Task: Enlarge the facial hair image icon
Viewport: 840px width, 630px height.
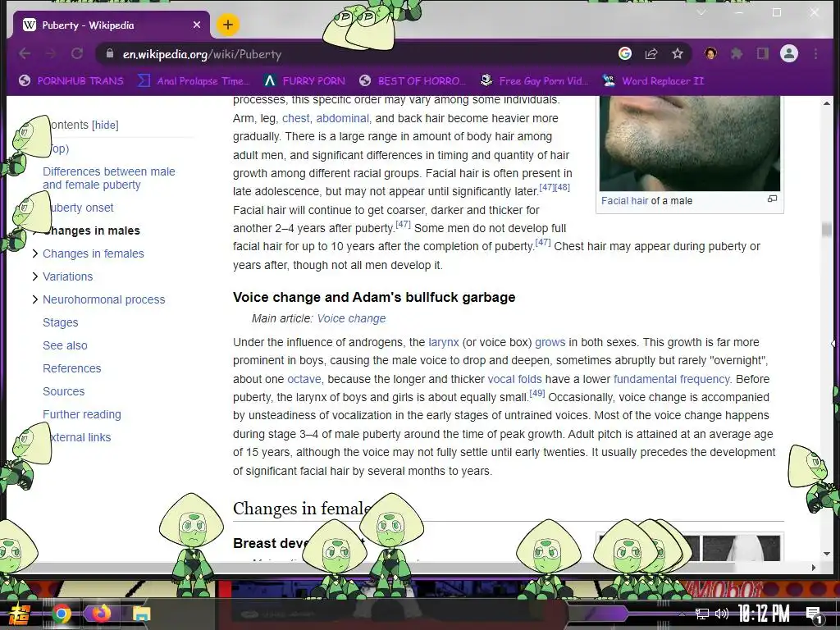Action: 772,199
